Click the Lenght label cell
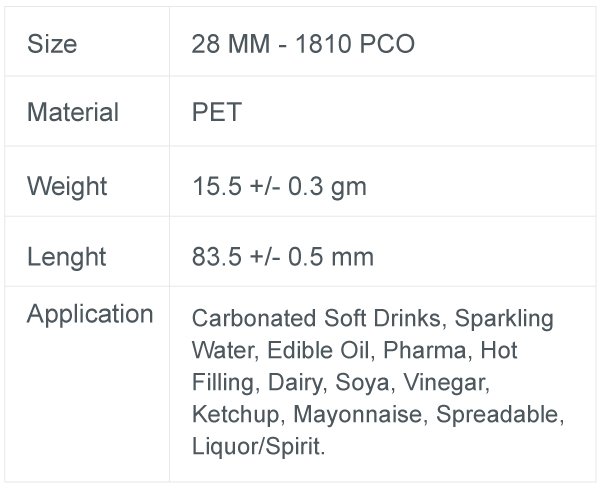600x500 pixels. (87, 251)
